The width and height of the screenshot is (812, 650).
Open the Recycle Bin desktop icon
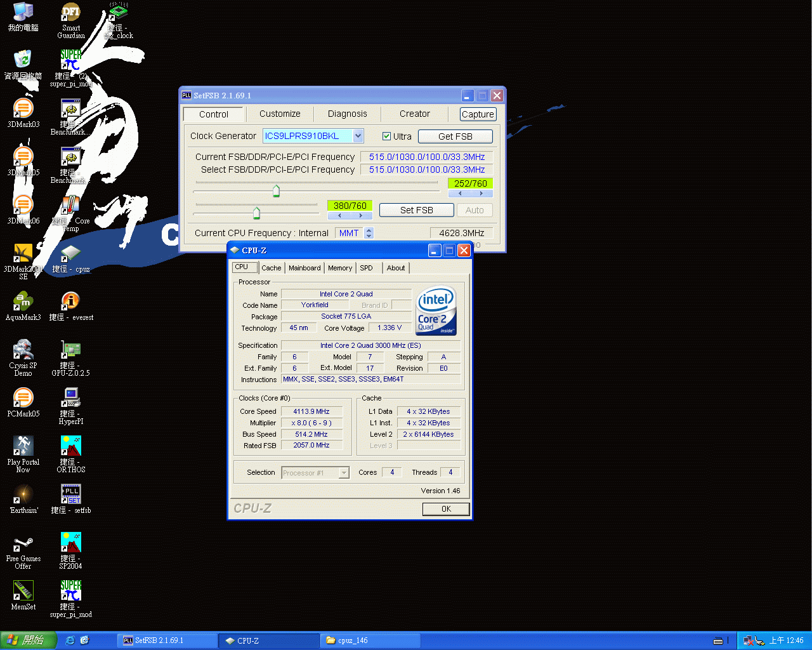point(23,65)
